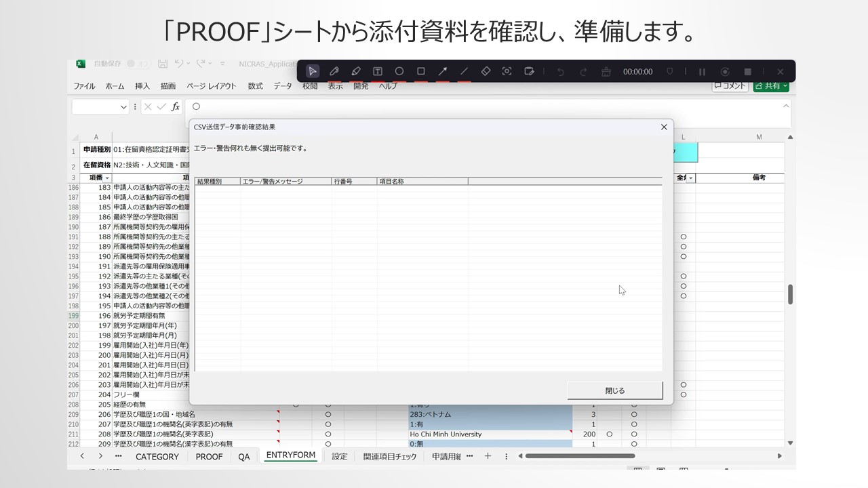This screenshot has width=868, height=488.
Task: Expand the formula bar
Action: (x=786, y=106)
